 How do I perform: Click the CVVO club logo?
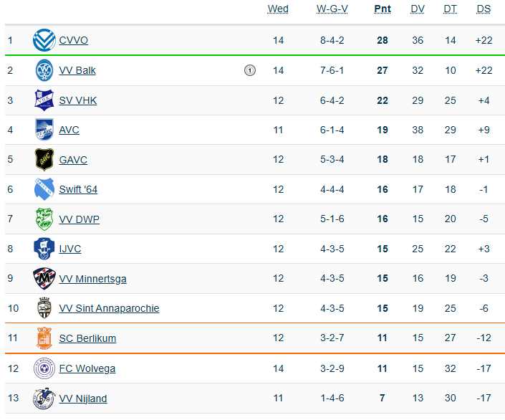pos(44,40)
